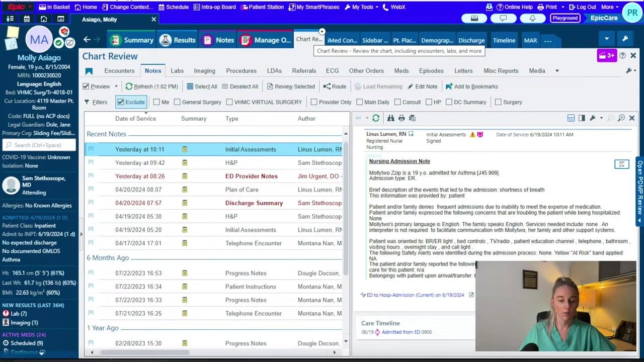The image size is (644, 362).
Task: Uncheck the Exclude filter
Action: [121, 102]
